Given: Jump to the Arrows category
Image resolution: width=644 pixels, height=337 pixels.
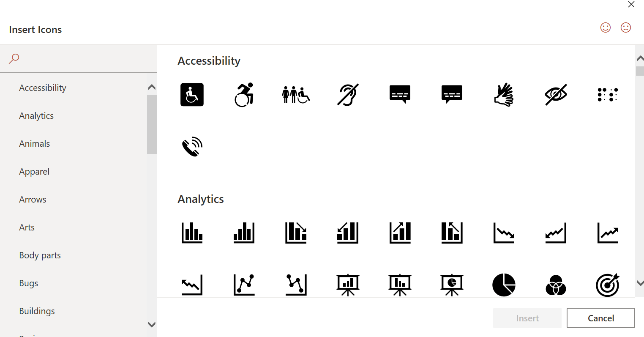Looking at the screenshot, I should click(33, 200).
